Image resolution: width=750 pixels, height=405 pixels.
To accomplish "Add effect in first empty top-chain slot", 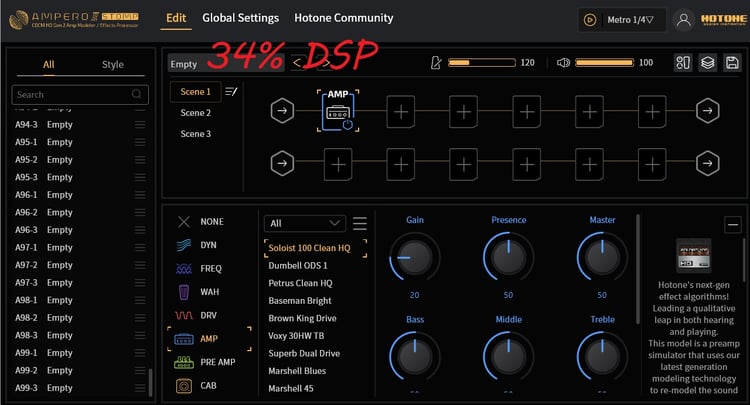I will [400, 112].
